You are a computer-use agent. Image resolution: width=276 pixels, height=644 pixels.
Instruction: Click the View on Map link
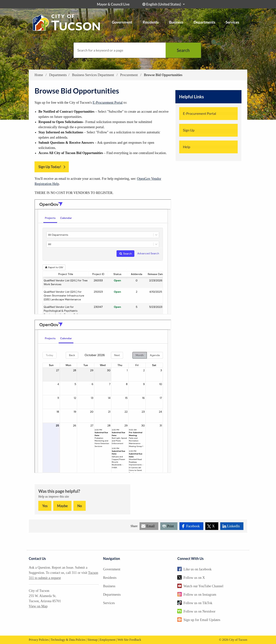tap(38, 606)
